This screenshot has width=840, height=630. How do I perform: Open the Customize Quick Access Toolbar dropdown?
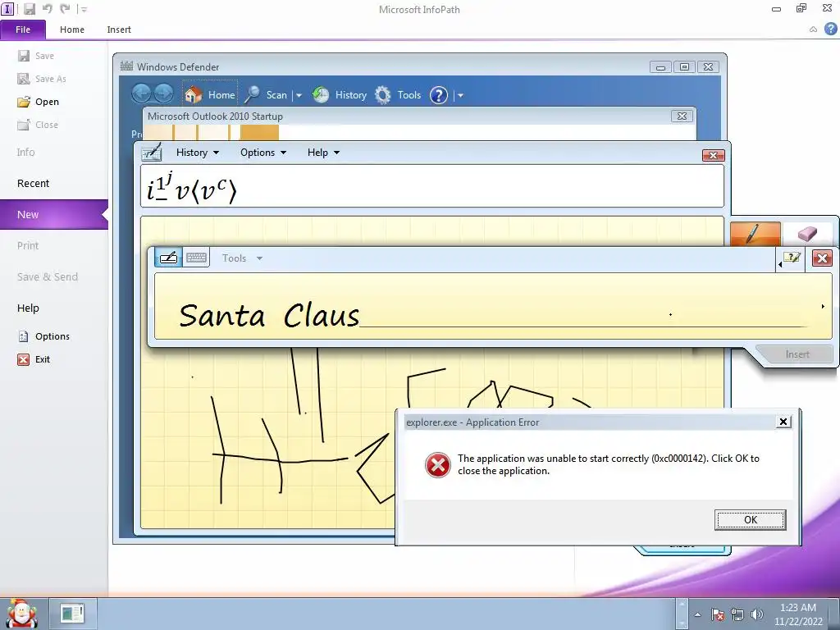click(83, 9)
